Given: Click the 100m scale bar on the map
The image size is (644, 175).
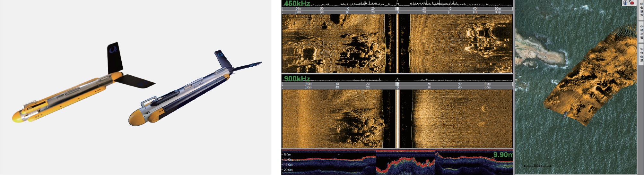Looking at the screenshot, I should coord(537,166).
